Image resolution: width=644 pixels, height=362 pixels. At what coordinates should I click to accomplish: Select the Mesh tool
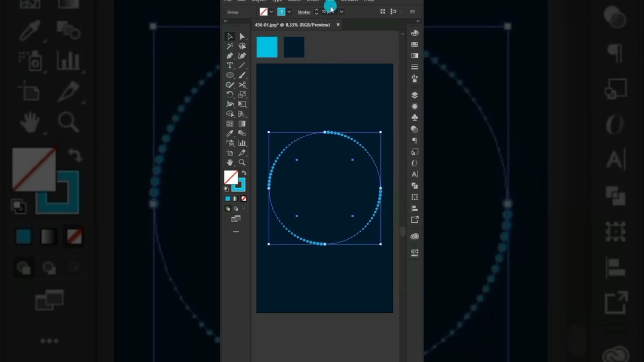click(230, 124)
